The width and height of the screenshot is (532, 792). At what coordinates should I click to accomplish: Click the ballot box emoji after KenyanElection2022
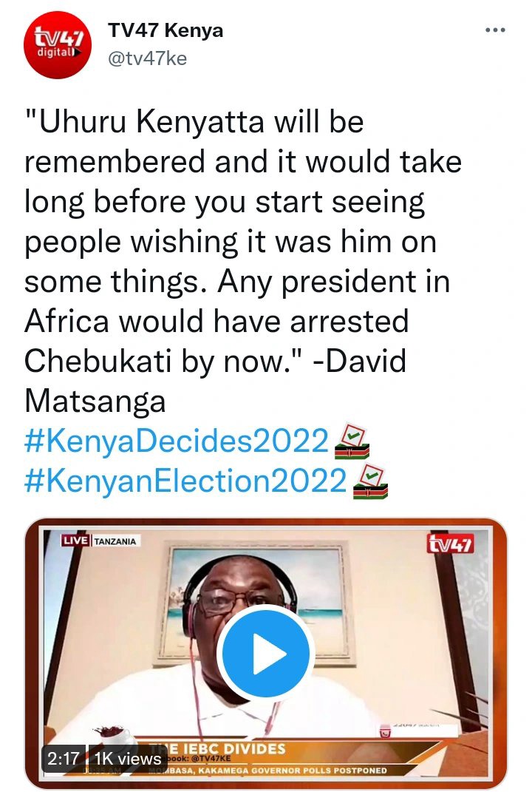click(x=370, y=482)
